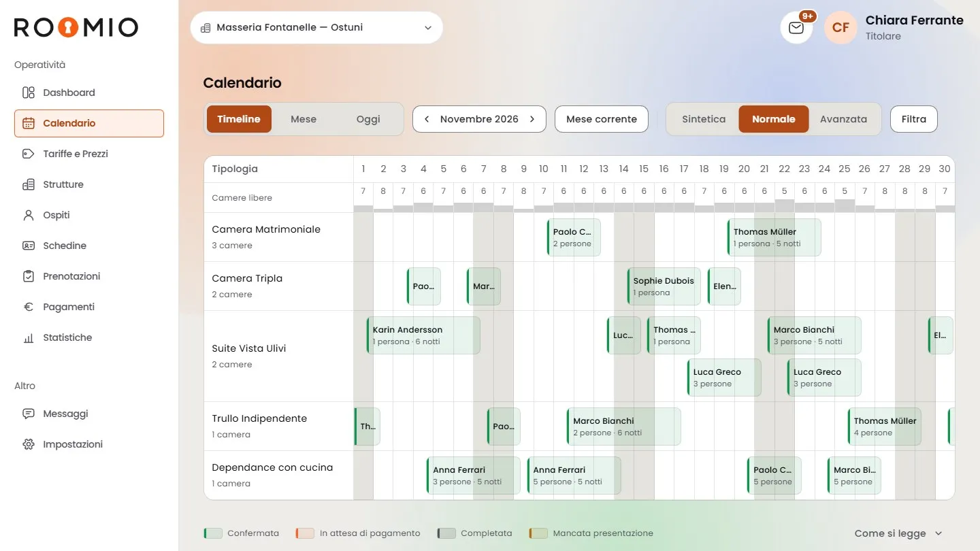Click the Completata legend swatch

(x=446, y=533)
